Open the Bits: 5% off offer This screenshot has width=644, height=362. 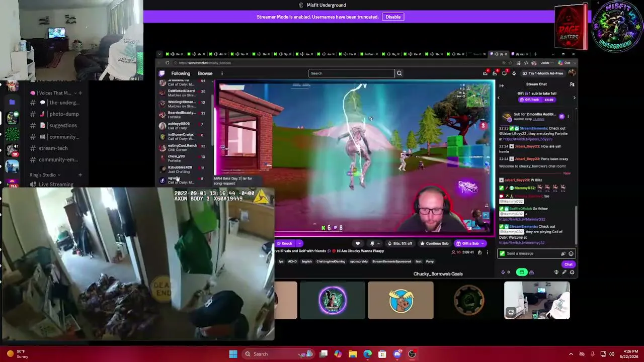point(399,243)
